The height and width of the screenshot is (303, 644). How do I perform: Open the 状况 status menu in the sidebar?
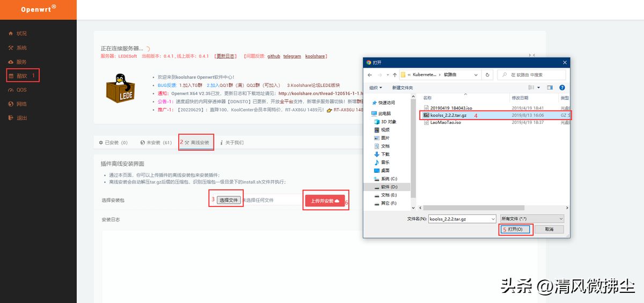coord(17,33)
